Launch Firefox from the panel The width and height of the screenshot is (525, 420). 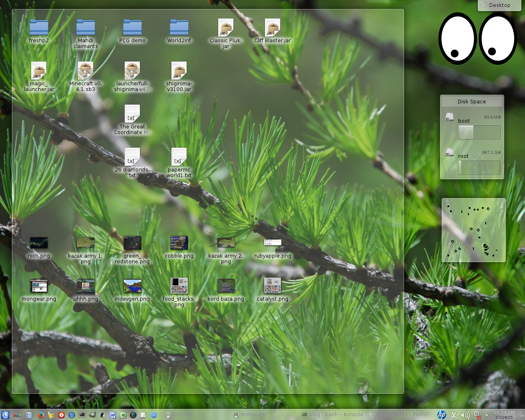(41, 415)
